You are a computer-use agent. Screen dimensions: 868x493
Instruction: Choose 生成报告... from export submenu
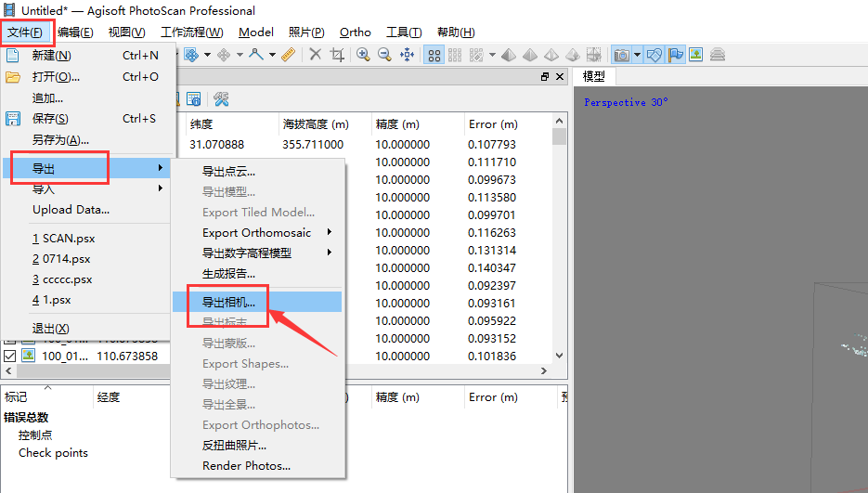[257, 274]
